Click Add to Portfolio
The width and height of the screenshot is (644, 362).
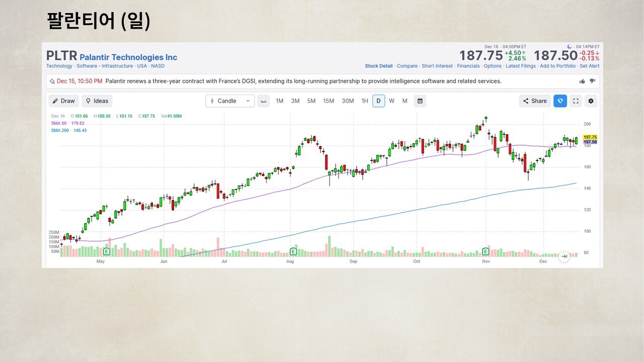(557, 66)
